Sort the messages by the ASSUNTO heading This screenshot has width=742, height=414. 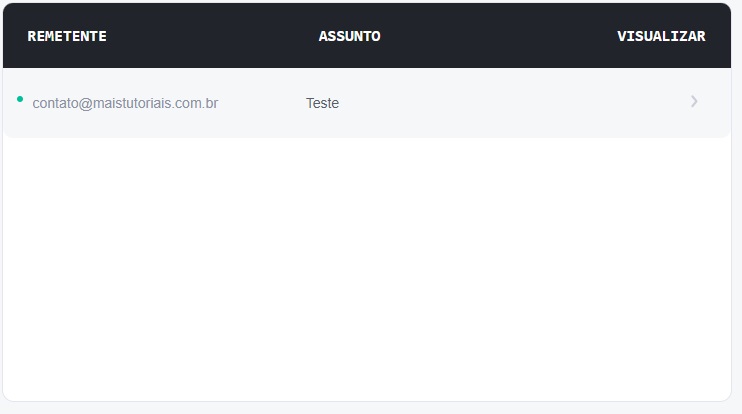pos(349,37)
